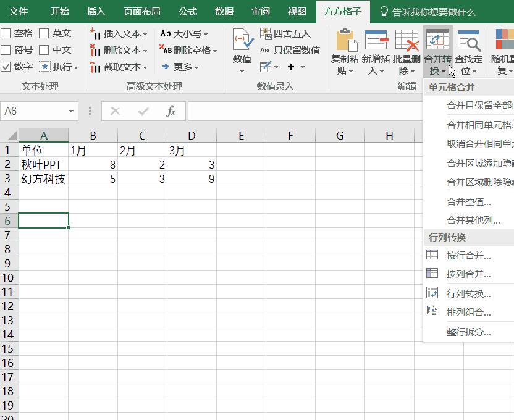Click the 查找定位 magnifier icon
Viewport: 514px width, 420px height.
coord(468,41)
